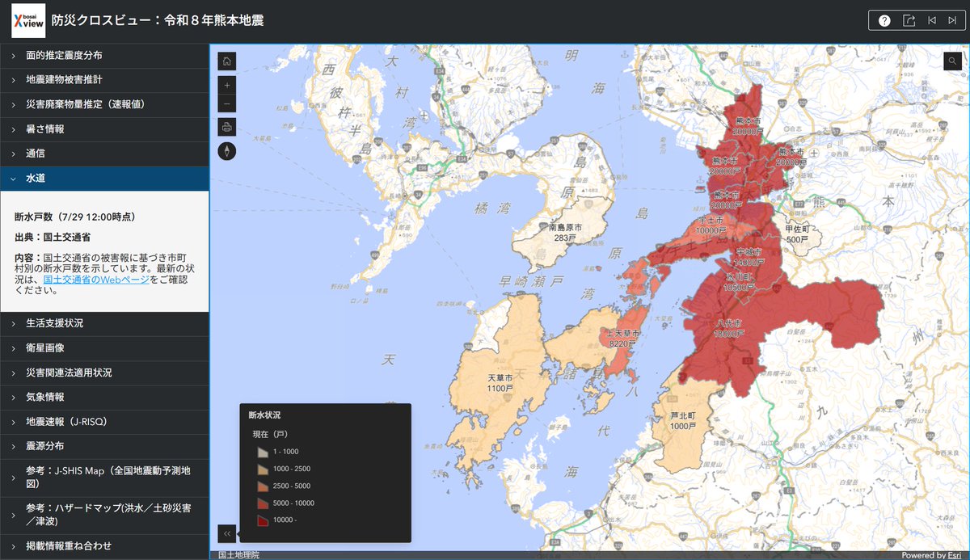Click the 現在（戸） legend label

click(271, 434)
